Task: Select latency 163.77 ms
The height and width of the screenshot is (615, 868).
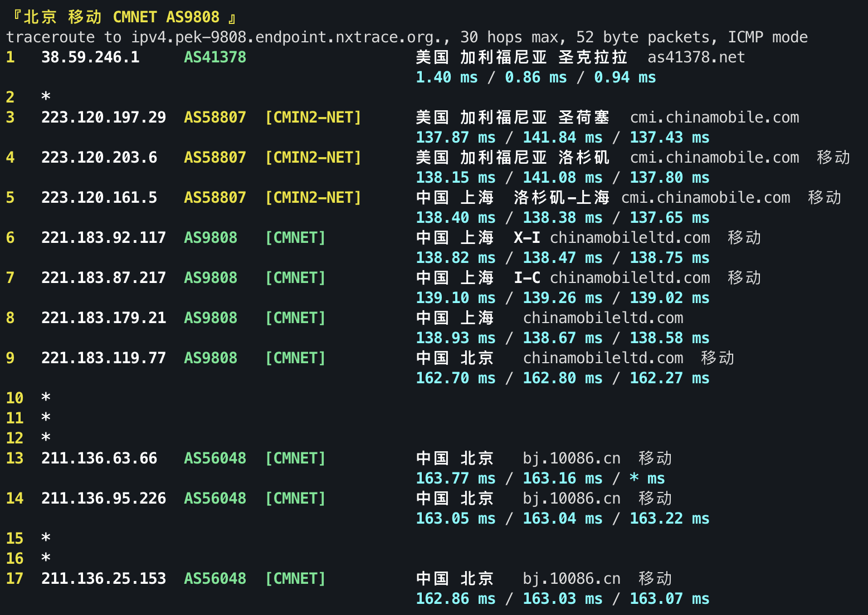Action: pos(456,479)
